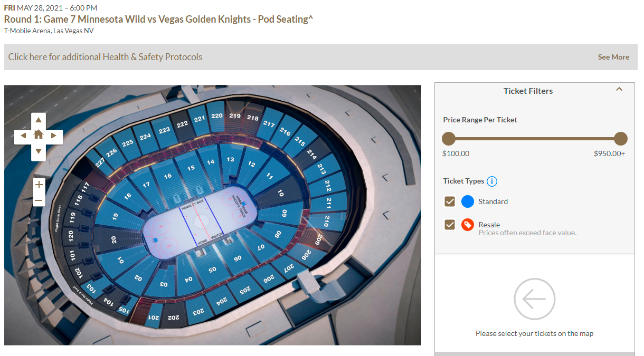Reset map to home view
The width and height of the screenshot is (644, 356).
point(39,136)
